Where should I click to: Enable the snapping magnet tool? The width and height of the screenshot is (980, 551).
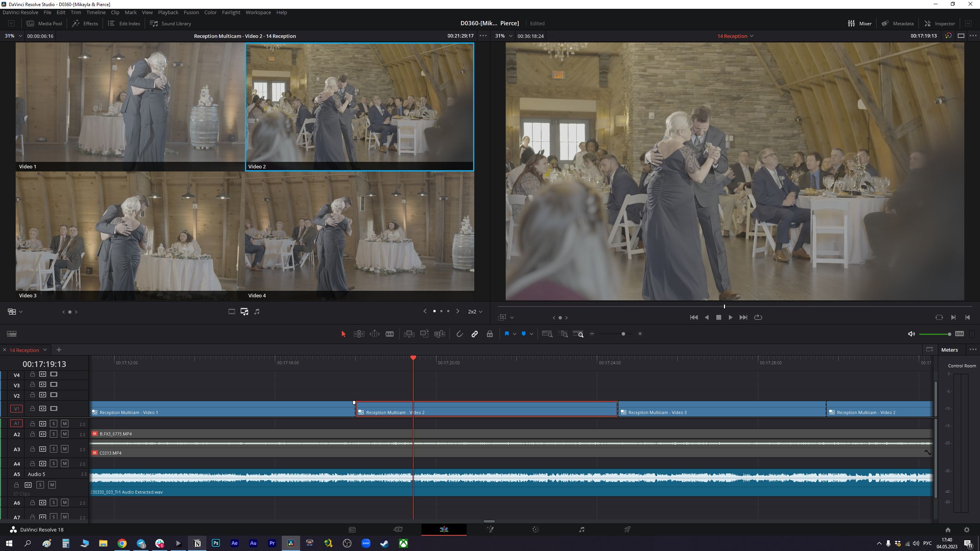[459, 334]
